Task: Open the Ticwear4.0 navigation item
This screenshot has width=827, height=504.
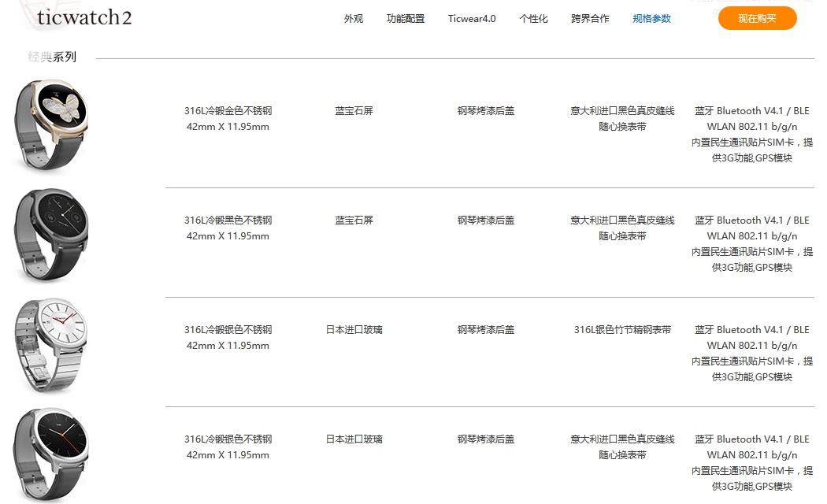Action: (471, 19)
